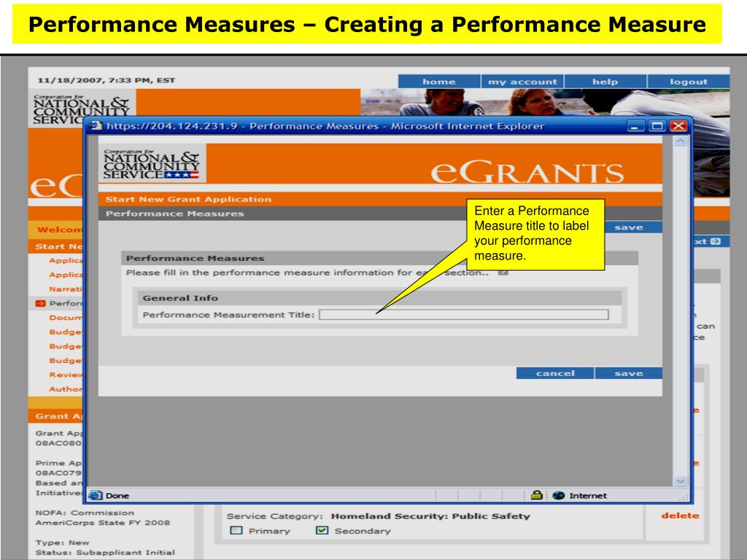Click the date and time text 11/18/2007
The image size is (747, 560).
click(106, 80)
